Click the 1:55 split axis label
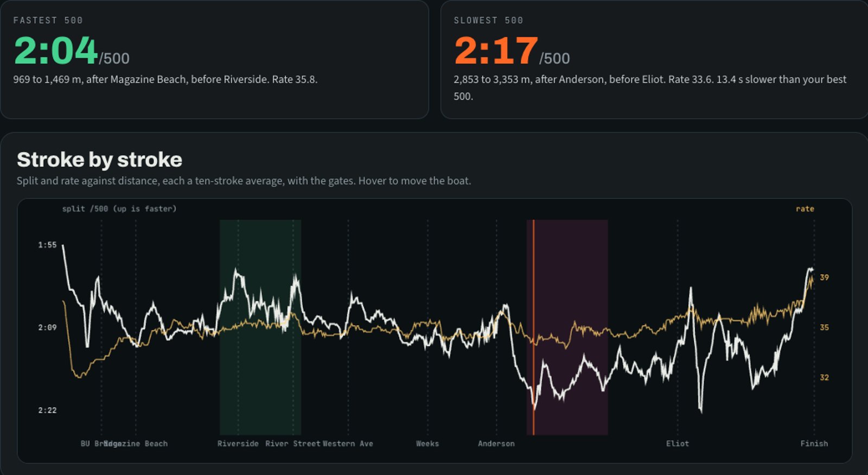868x475 pixels. click(47, 245)
